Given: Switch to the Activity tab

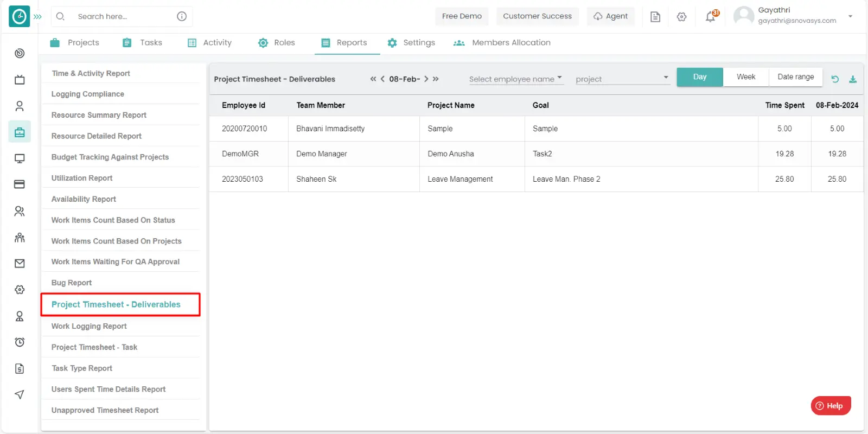Looking at the screenshot, I should (210, 43).
